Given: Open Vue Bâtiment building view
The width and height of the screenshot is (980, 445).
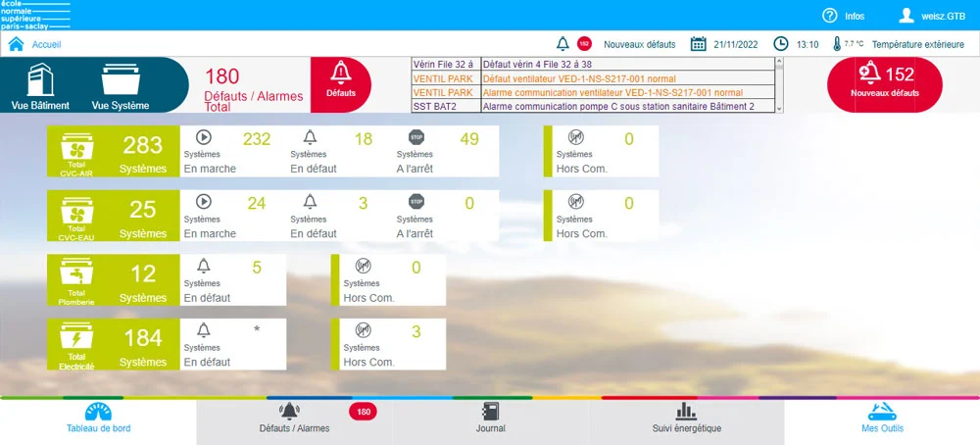Looking at the screenshot, I should (x=39, y=85).
